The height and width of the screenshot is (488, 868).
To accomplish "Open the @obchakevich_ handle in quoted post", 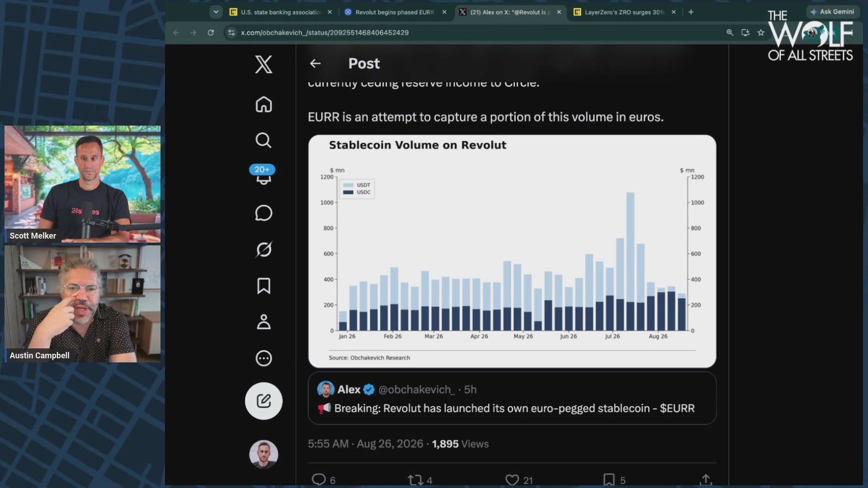I will tap(416, 389).
